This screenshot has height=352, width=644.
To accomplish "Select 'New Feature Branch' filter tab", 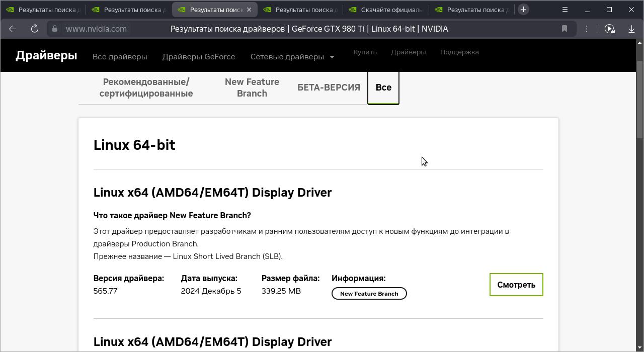I will (252, 87).
